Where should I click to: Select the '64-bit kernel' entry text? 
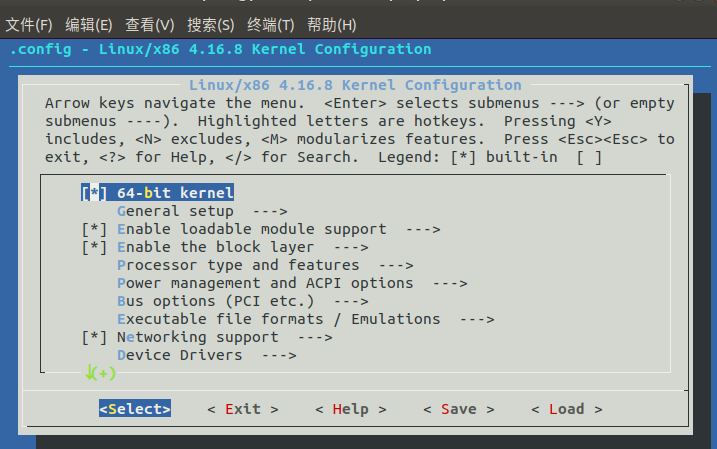pyautogui.click(x=175, y=193)
